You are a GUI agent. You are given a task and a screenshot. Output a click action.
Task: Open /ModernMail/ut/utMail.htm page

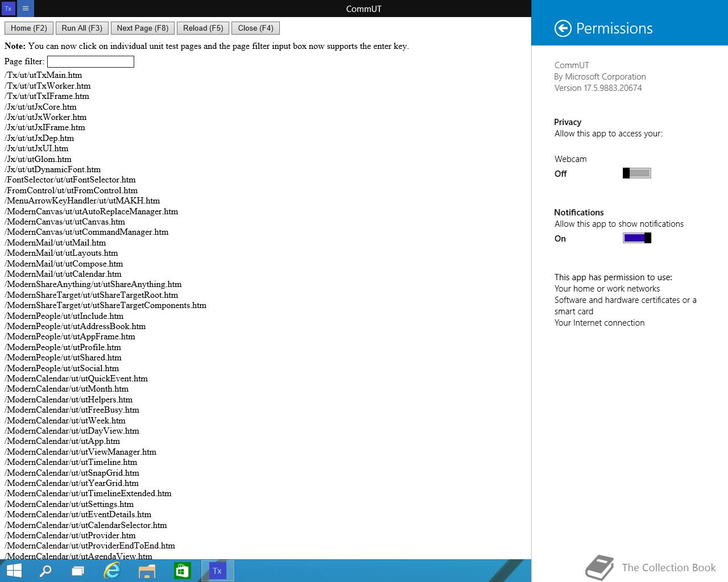[55, 243]
